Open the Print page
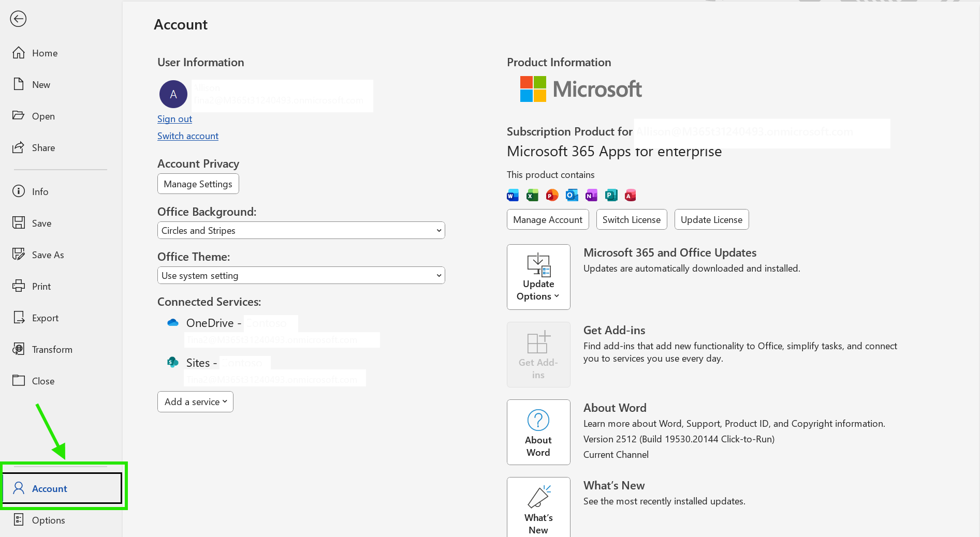The width and height of the screenshot is (980, 537). (x=61, y=287)
